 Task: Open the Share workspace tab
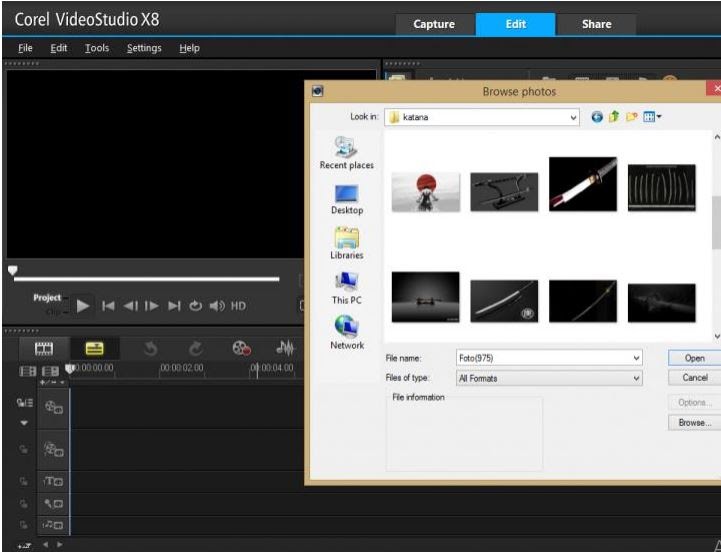click(x=596, y=24)
